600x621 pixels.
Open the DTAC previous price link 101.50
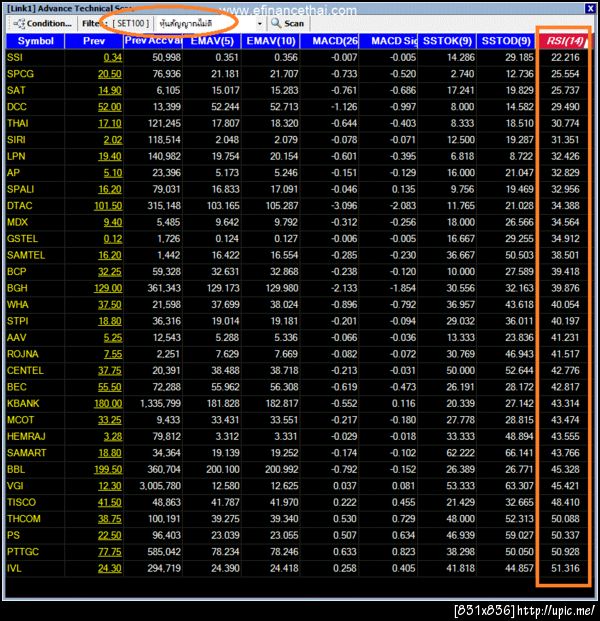pyautogui.click(x=108, y=206)
